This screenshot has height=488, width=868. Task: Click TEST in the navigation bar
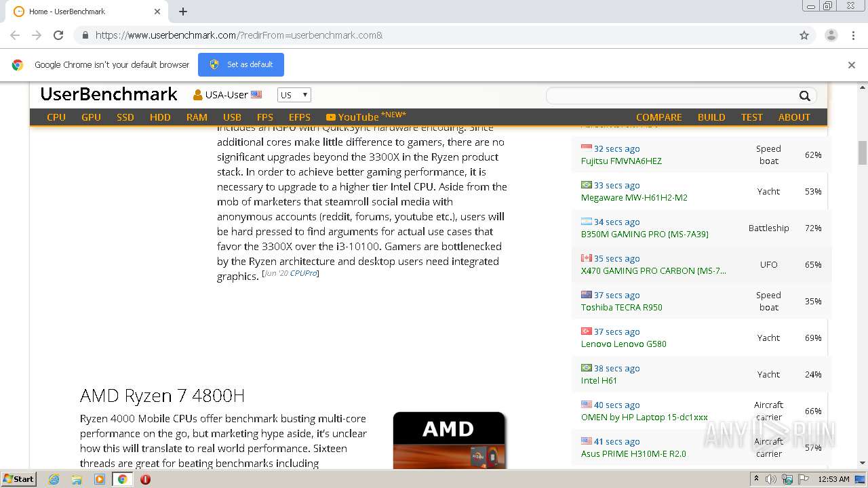coord(751,117)
